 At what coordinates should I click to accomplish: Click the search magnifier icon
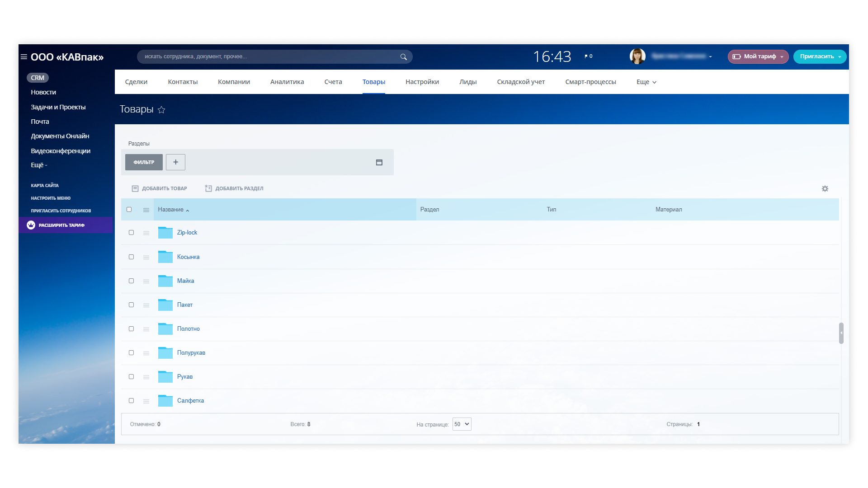[x=403, y=57]
